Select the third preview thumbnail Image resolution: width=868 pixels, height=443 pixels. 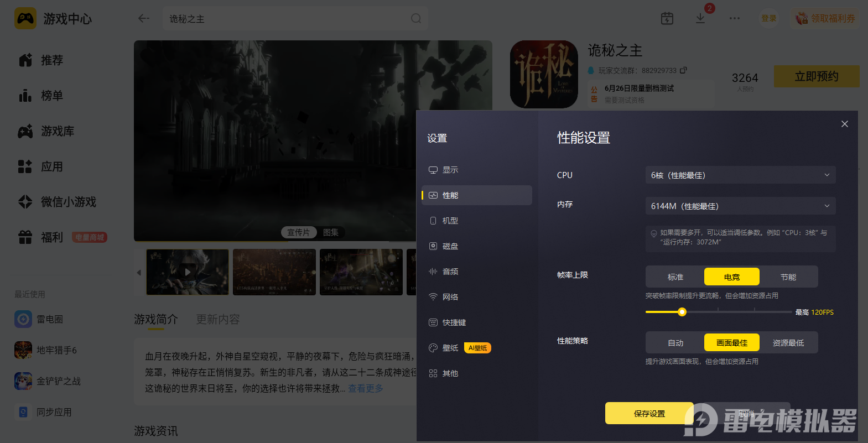click(x=361, y=272)
